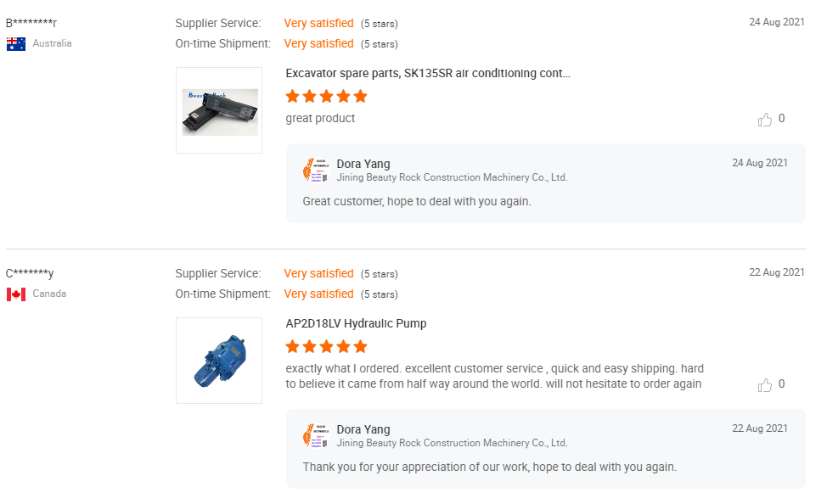Click the Australia flag icon
827x504 pixels.
pos(16,44)
